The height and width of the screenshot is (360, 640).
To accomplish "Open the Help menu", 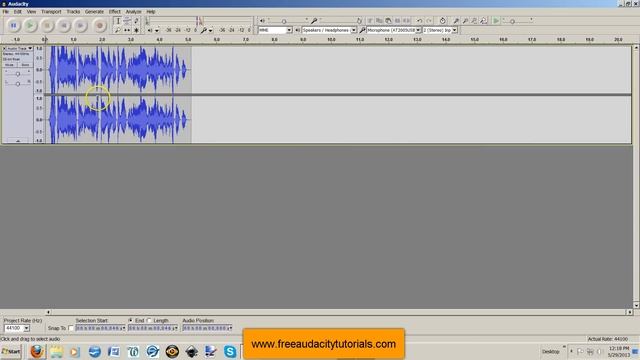I will coord(151,12).
